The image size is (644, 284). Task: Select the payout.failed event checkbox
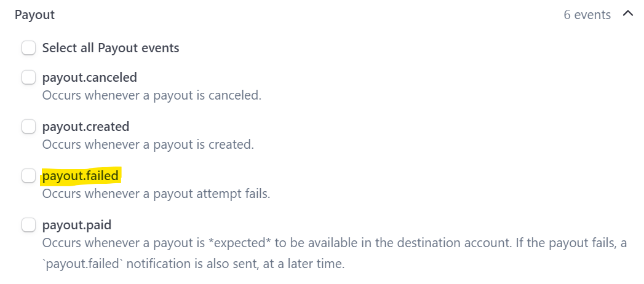pos(28,176)
